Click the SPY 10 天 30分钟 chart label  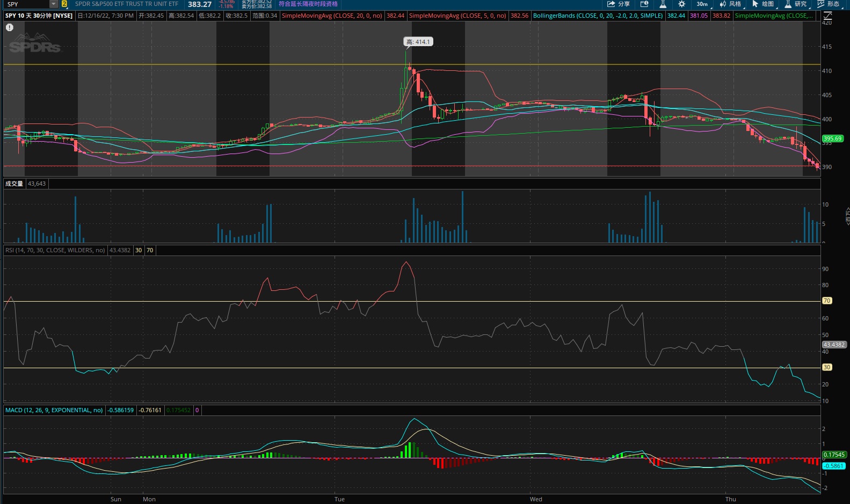(x=39, y=16)
